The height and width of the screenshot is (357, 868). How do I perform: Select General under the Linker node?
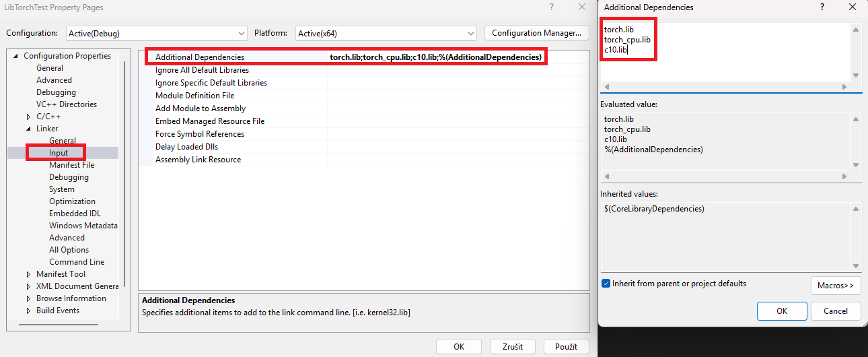(63, 141)
